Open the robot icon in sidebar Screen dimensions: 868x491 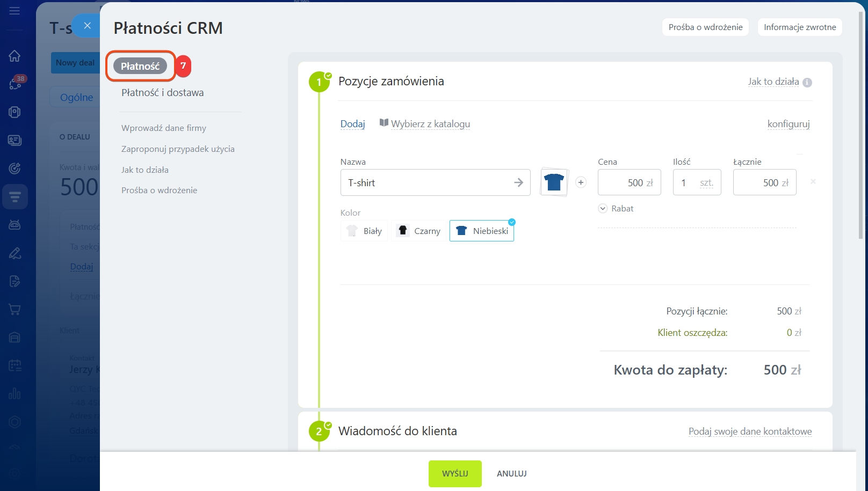coord(15,224)
